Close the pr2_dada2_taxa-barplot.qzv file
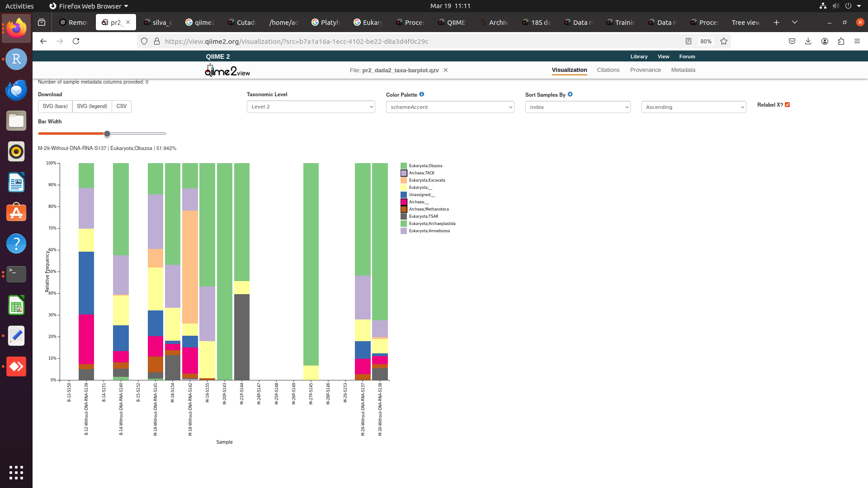868x488 pixels. click(x=446, y=70)
